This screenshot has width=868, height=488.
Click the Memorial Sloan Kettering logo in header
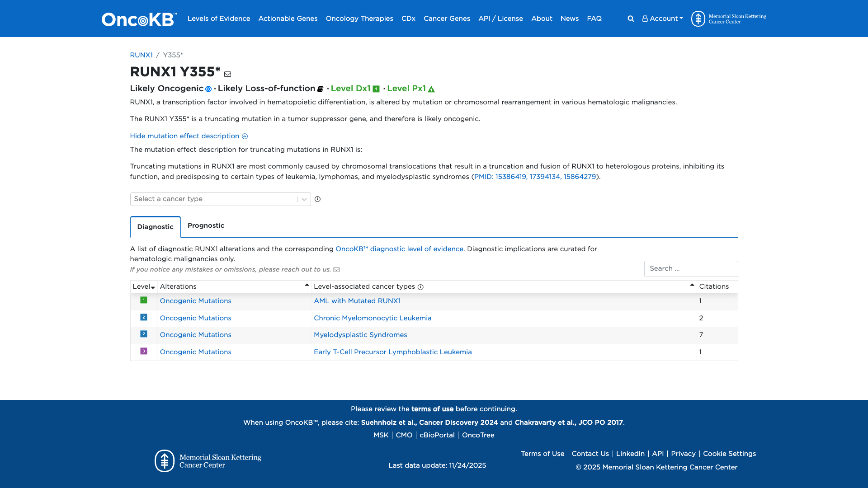[728, 19]
